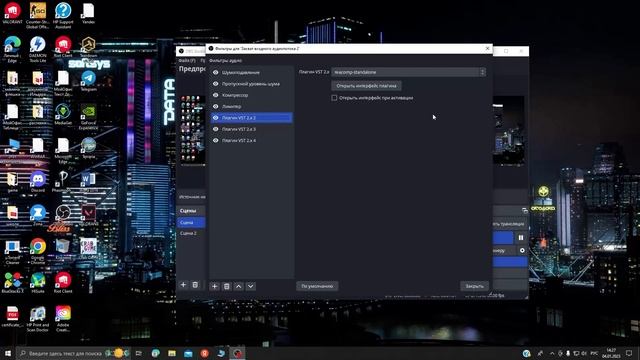Open OBS virtual camera settings gear
The height and width of the screenshot is (360, 640).
click(x=522, y=250)
